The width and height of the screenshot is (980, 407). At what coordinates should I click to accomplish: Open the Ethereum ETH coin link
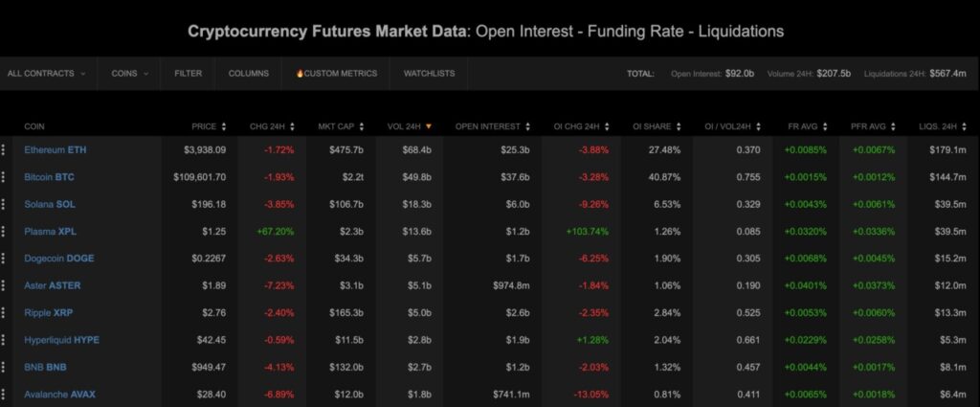tap(56, 149)
